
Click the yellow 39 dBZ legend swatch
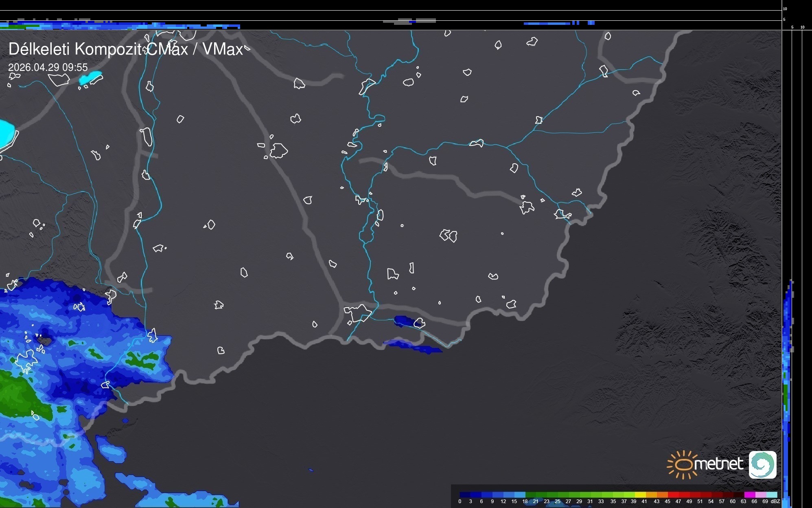(x=640, y=495)
